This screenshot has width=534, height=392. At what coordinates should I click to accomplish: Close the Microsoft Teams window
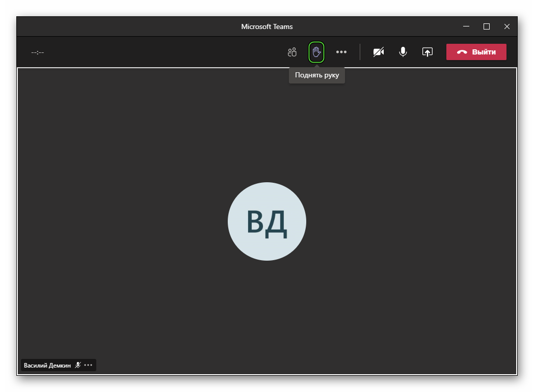[x=507, y=26]
